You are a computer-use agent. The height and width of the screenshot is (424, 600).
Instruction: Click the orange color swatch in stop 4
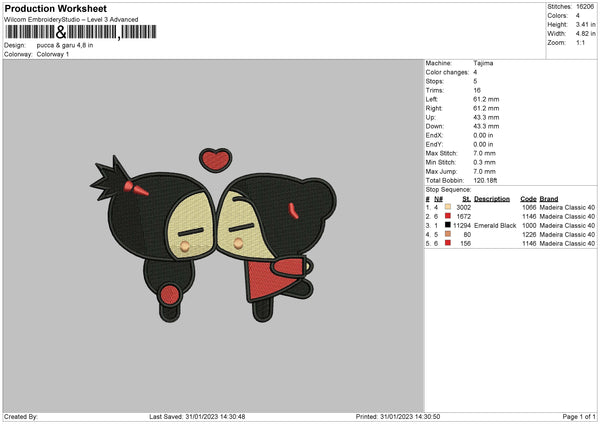448,234
